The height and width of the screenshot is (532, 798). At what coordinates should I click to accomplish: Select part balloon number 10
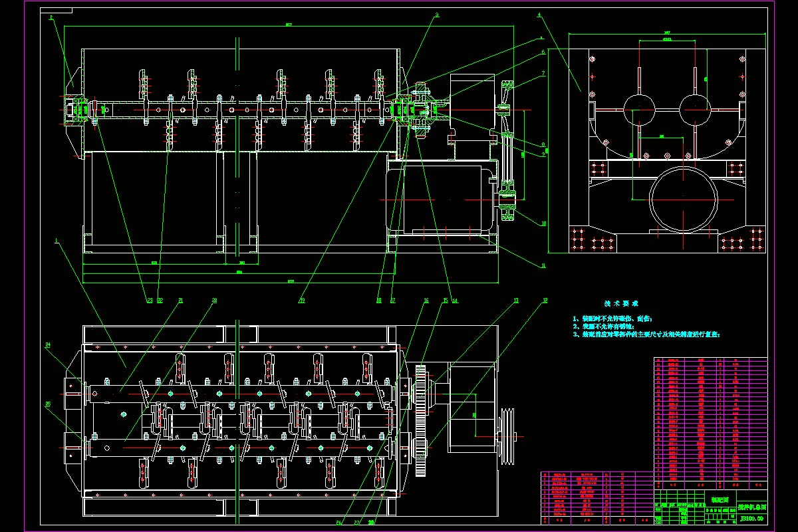point(543,224)
